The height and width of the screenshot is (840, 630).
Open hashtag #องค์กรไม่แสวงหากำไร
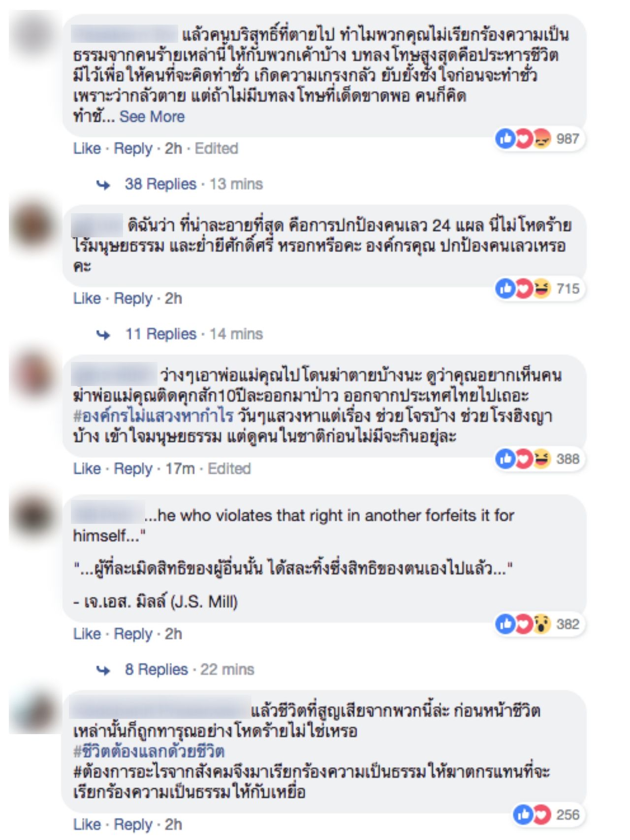coord(153,416)
